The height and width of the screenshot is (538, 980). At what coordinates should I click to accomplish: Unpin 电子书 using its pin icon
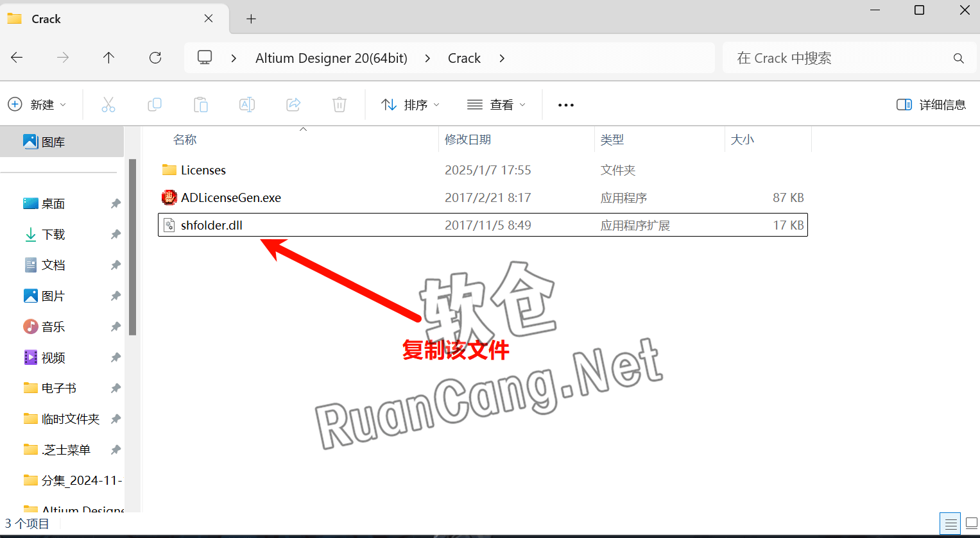[x=116, y=388]
